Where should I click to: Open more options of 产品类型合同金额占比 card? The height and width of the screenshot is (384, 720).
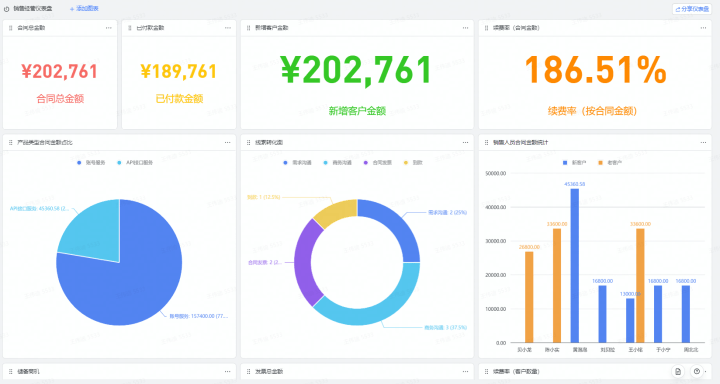coord(227,143)
